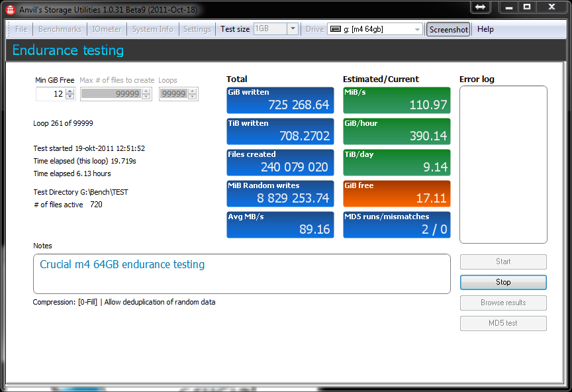This screenshot has height=392, width=572.
Task: Click inside the Notes text field
Action: tap(242, 273)
